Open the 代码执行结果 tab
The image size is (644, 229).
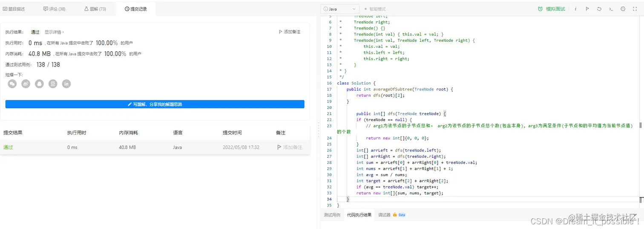click(359, 215)
